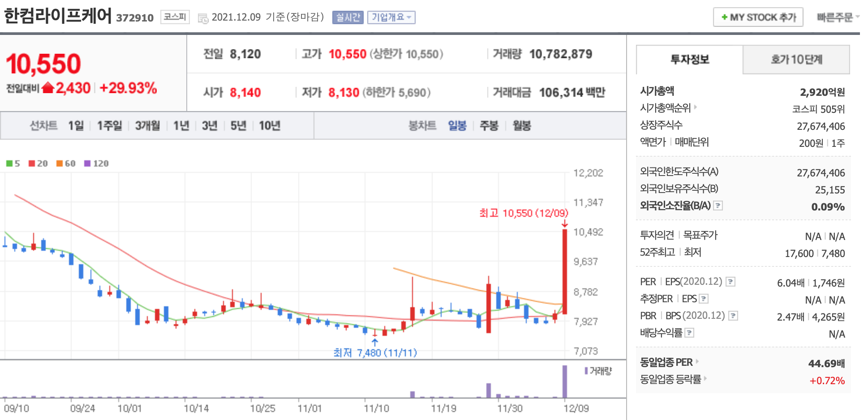Select the 3개월 line chart period
868x420 pixels.
click(148, 126)
